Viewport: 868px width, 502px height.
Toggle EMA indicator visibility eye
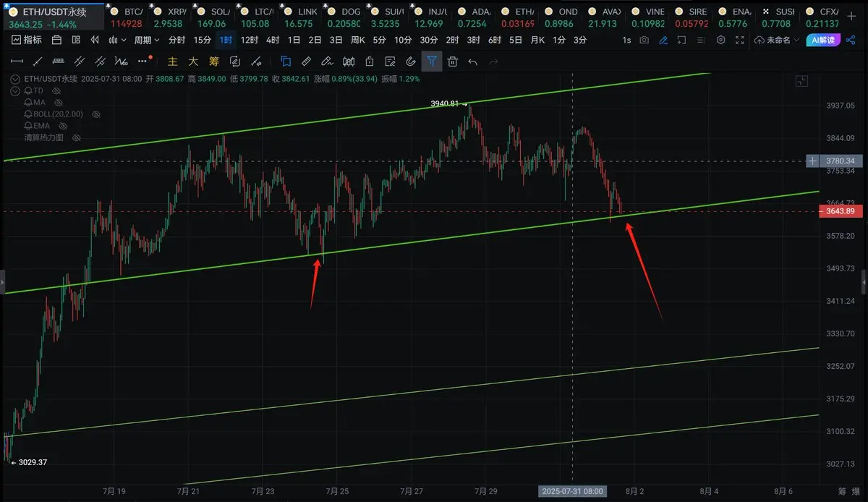coord(62,126)
